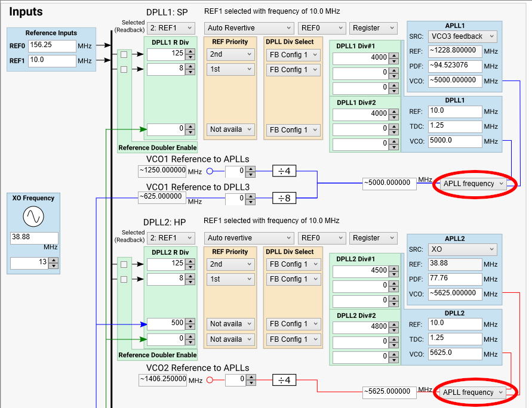Viewport: 532px width, 408px height.
Task: Open the Auto Revertive dropdown for DPLL1
Action: pos(249,27)
